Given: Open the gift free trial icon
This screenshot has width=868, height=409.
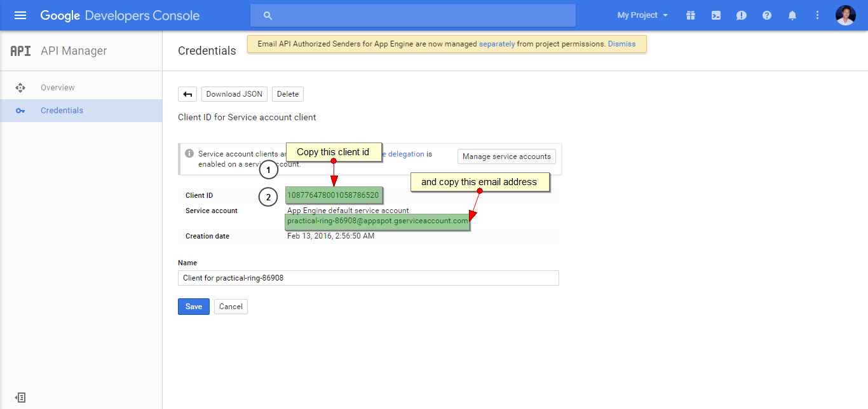Looking at the screenshot, I should tap(691, 15).
